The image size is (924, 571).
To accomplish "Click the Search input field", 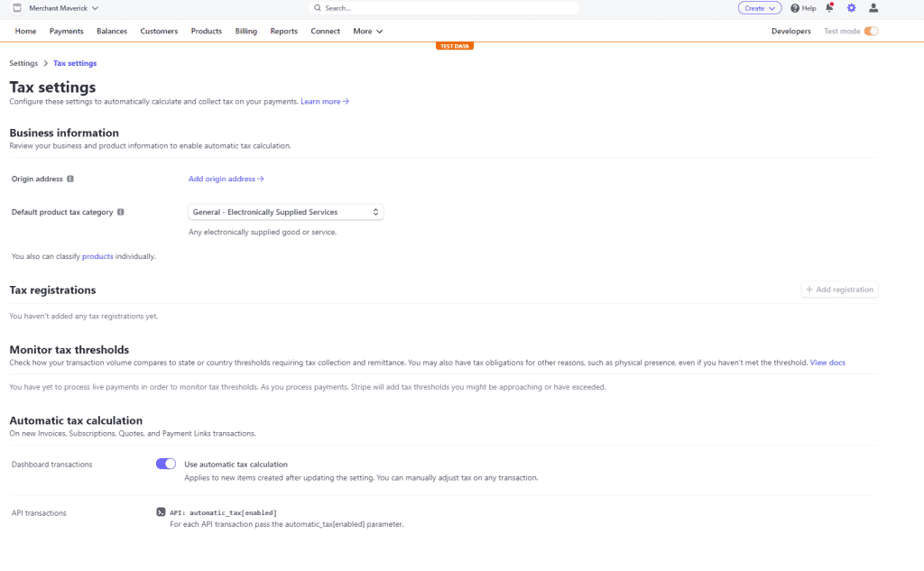I will (x=443, y=8).
